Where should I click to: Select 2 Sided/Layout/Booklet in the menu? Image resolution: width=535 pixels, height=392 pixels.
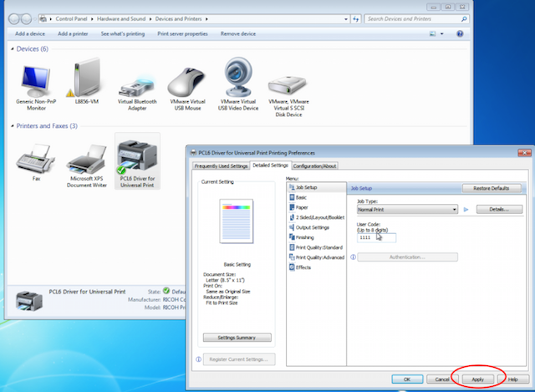[317, 217]
